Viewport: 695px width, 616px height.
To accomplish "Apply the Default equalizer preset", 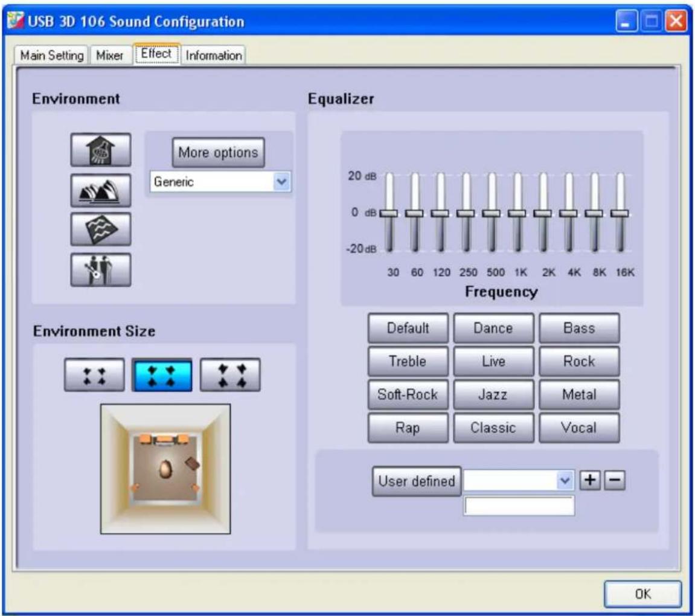I will coord(408,328).
